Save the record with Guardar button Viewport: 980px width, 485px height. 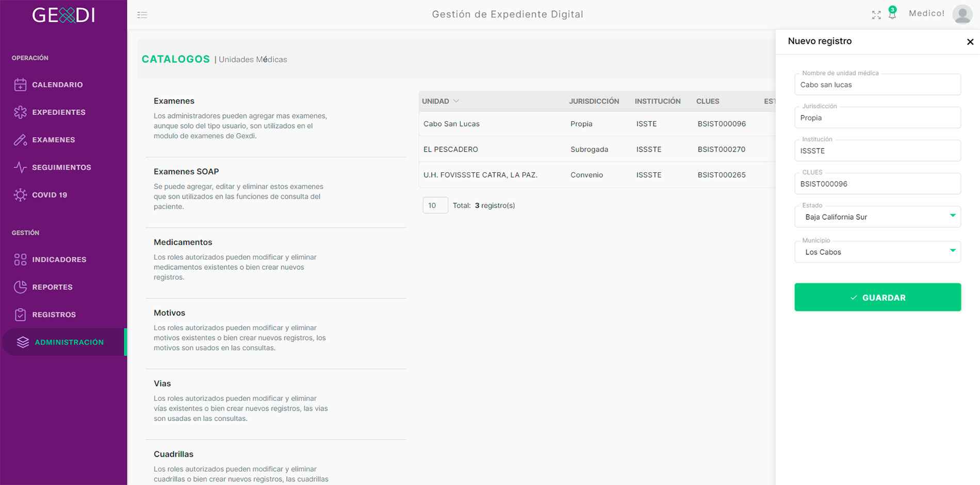coord(877,297)
